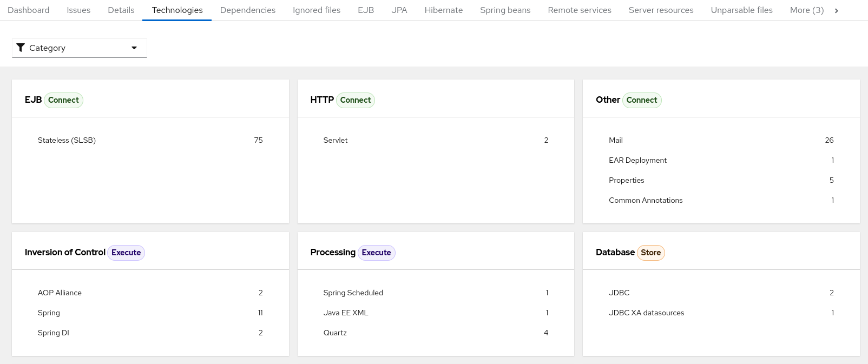Click the Spring DI entry

54,333
